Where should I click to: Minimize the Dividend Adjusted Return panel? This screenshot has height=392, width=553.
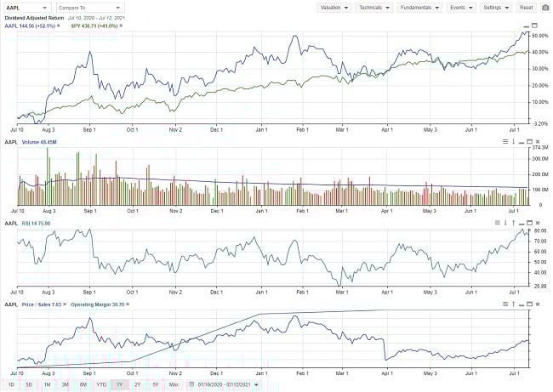coord(527,26)
